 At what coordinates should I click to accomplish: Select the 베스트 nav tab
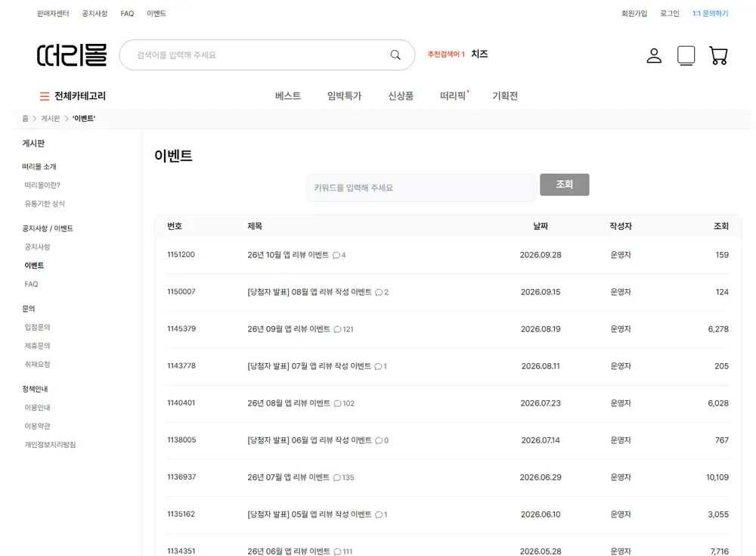tap(288, 96)
